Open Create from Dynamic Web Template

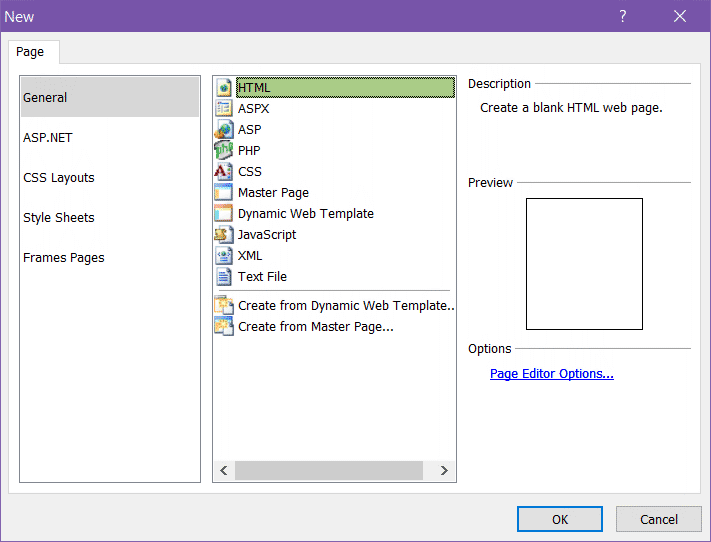pyautogui.click(x=345, y=306)
